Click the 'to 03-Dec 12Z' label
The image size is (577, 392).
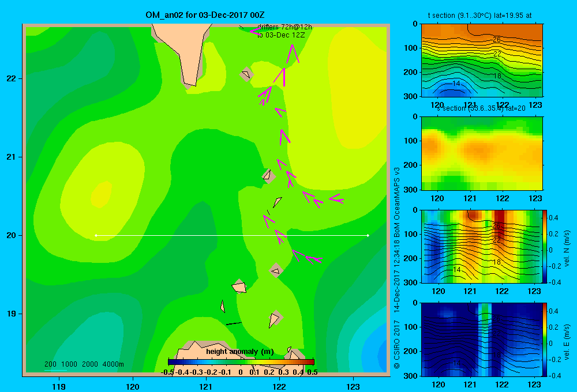(281, 35)
